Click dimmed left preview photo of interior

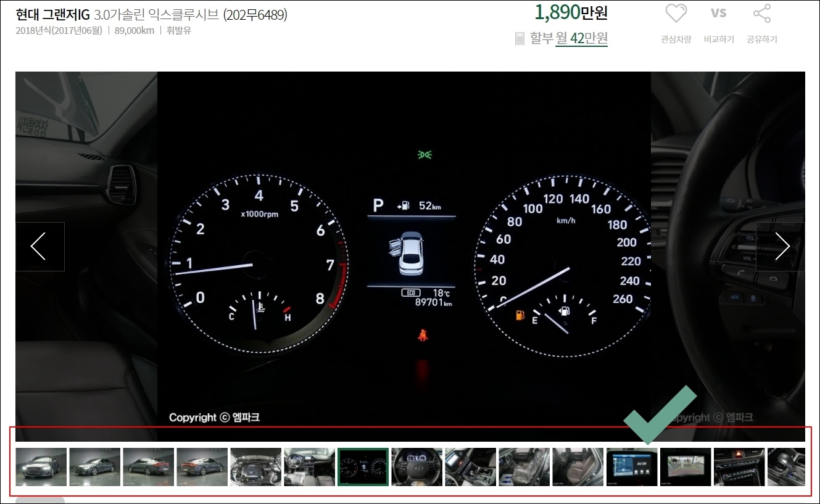[86, 257]
